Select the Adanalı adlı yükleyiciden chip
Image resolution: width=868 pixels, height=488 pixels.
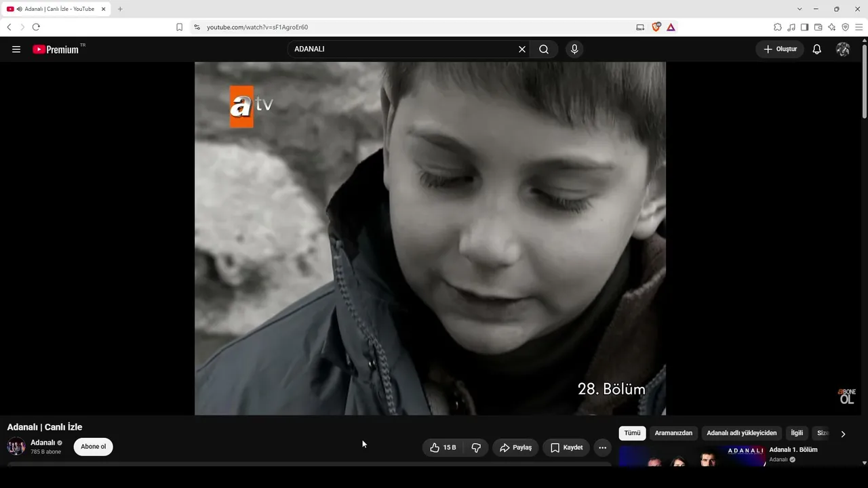click(742, 433)
